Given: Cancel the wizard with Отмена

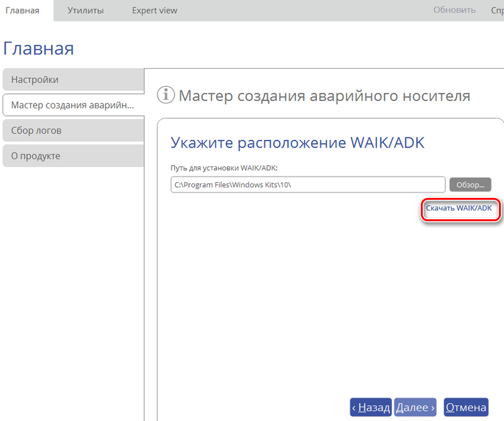Looking at the screenshot, I should click(x=466, y=408).
